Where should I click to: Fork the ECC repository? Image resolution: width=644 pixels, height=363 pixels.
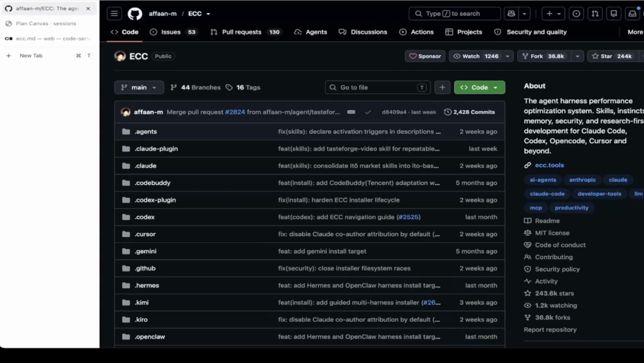click(544, 56)
